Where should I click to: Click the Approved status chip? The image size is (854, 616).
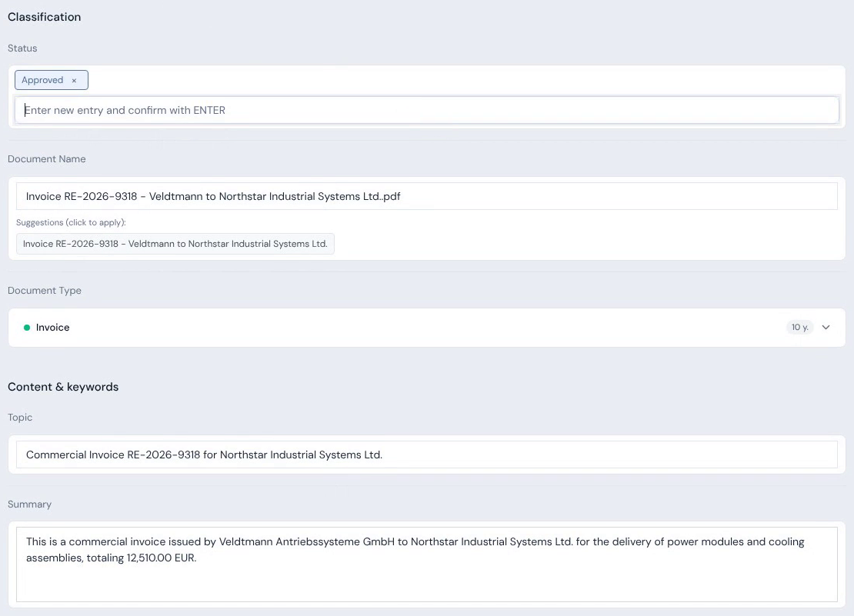(x=52, y=80)
